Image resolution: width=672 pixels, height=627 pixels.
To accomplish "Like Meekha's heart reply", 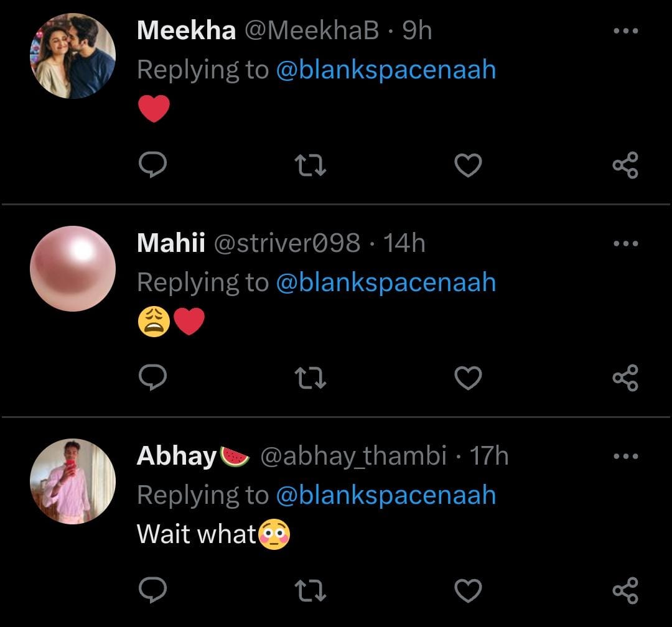I will point(468,165).
